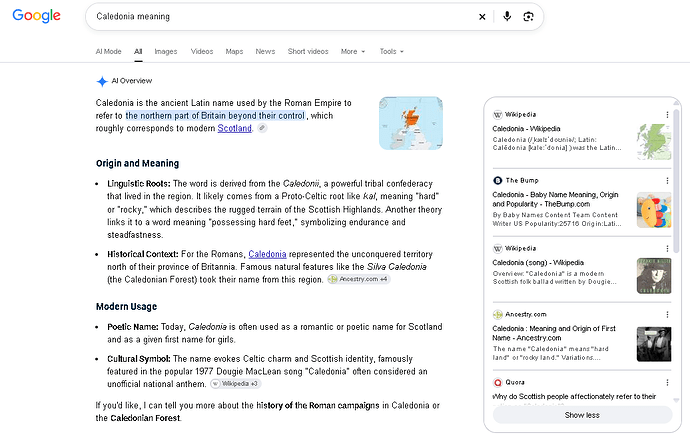Open Caledonia - Wikipedia source title
The image size is (690, 434).
click(526, 129)
